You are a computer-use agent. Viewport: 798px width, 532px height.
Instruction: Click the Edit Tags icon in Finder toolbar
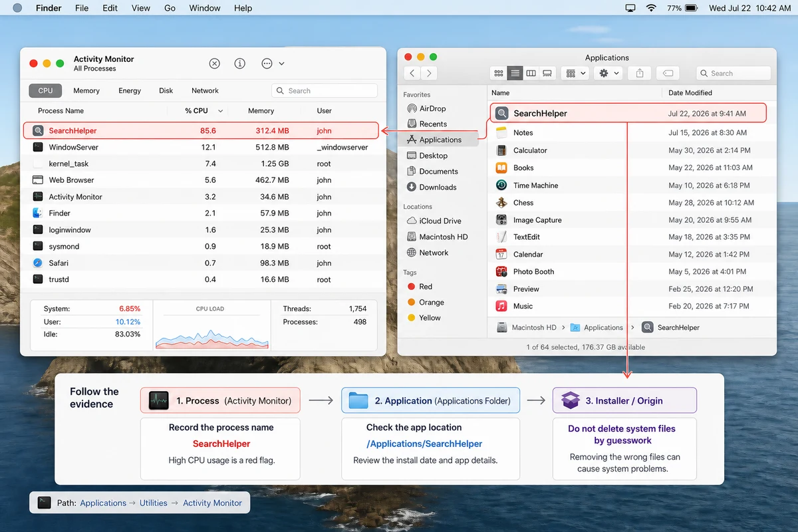(668, 73)
